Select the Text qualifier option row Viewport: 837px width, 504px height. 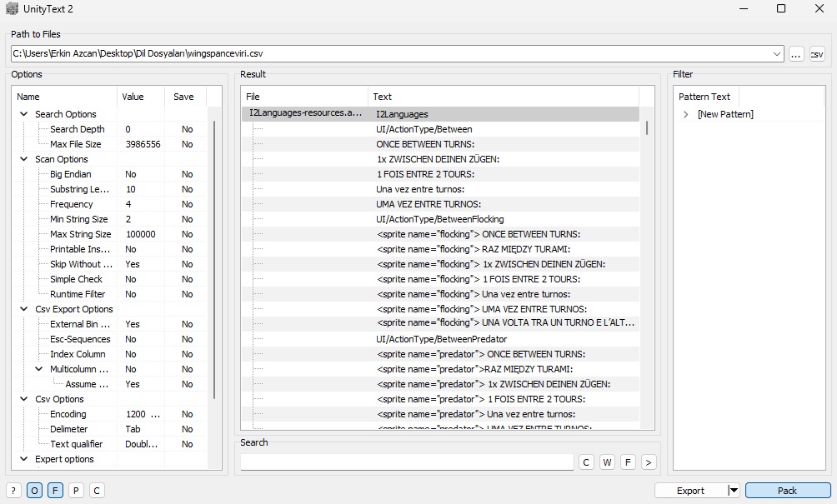(109, 444)
